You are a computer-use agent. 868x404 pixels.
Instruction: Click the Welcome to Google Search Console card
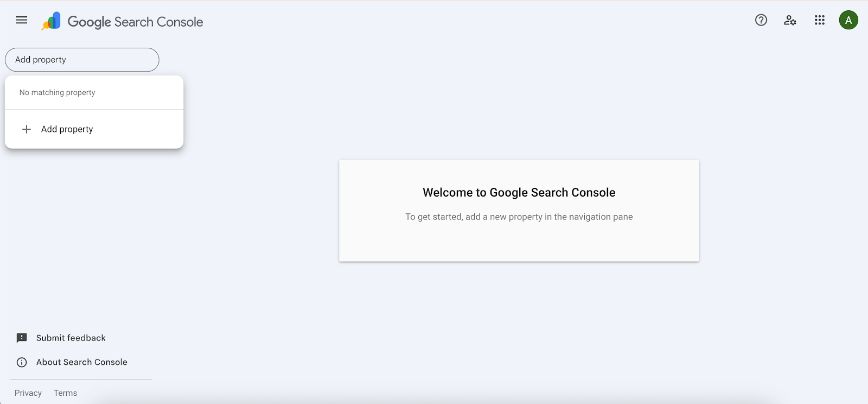click(x=519, y=211)
